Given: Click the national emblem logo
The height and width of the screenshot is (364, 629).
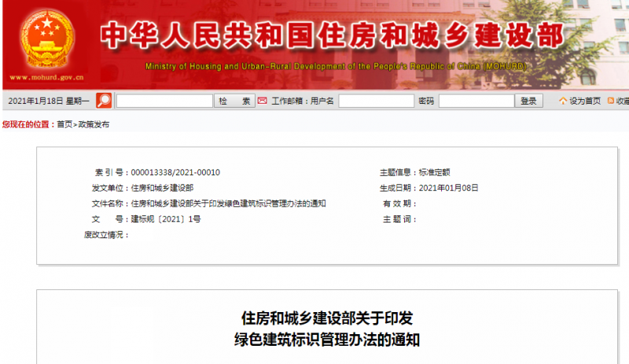Looking at the screenshot, I should (x=47, y=39).
